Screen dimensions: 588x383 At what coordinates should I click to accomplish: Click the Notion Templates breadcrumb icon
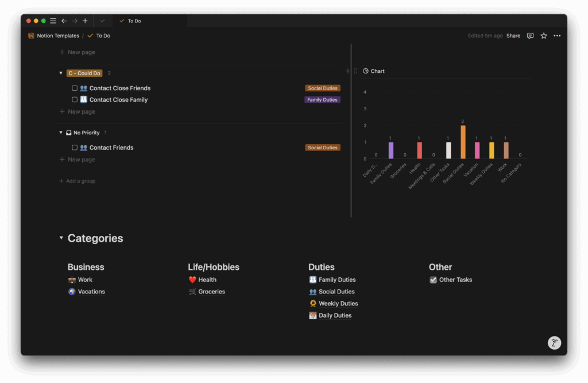(31, 36)
